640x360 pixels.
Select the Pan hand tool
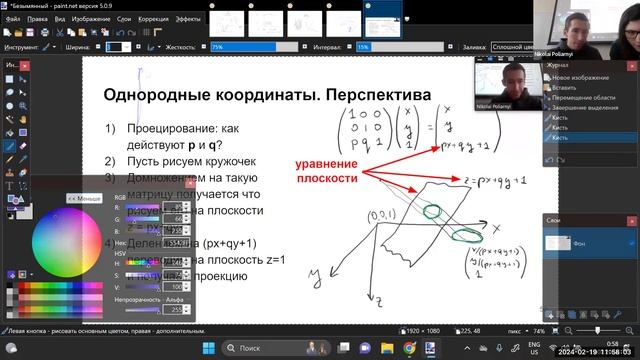point(23,120)
